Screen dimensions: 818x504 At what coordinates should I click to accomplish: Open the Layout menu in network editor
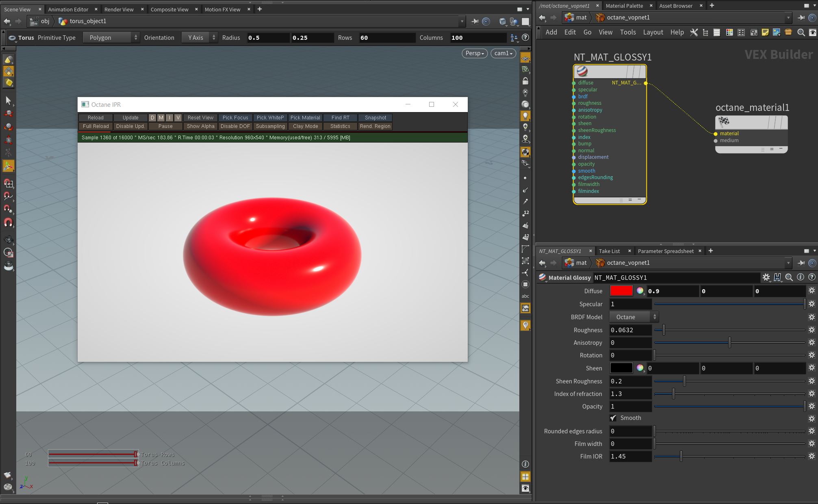pos(653,32)
